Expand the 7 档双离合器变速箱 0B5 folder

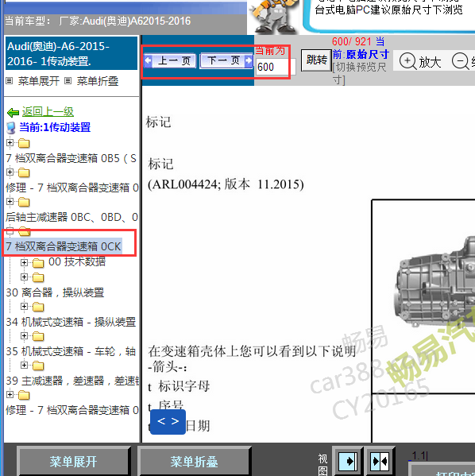(10, 143)
